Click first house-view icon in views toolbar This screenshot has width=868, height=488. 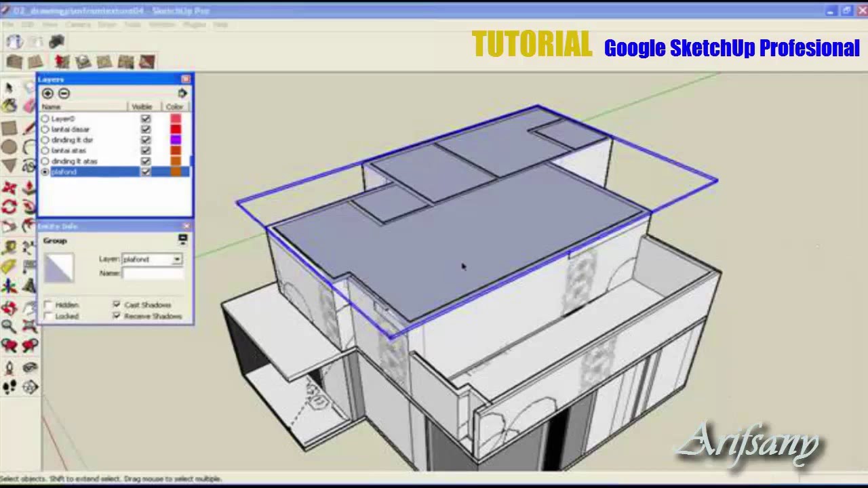[14, 62]
